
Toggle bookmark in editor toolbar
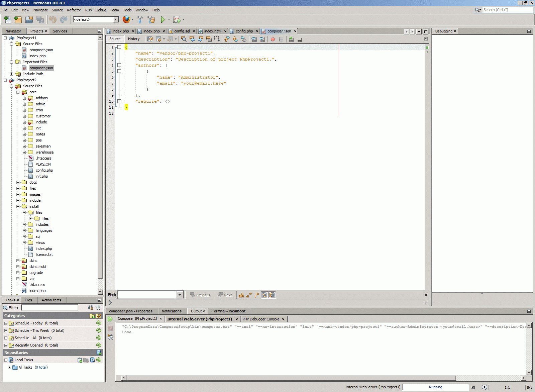(244, 39)
